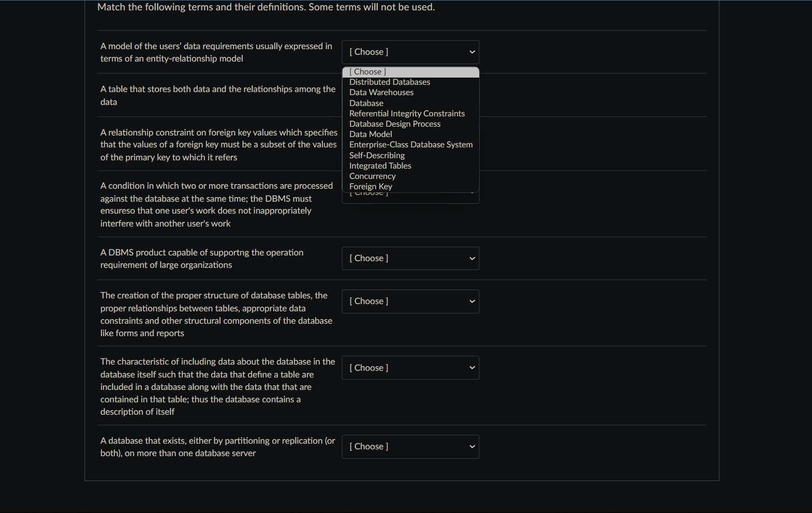Open the dropdown for the database describing itself

(x=410, y=368)
